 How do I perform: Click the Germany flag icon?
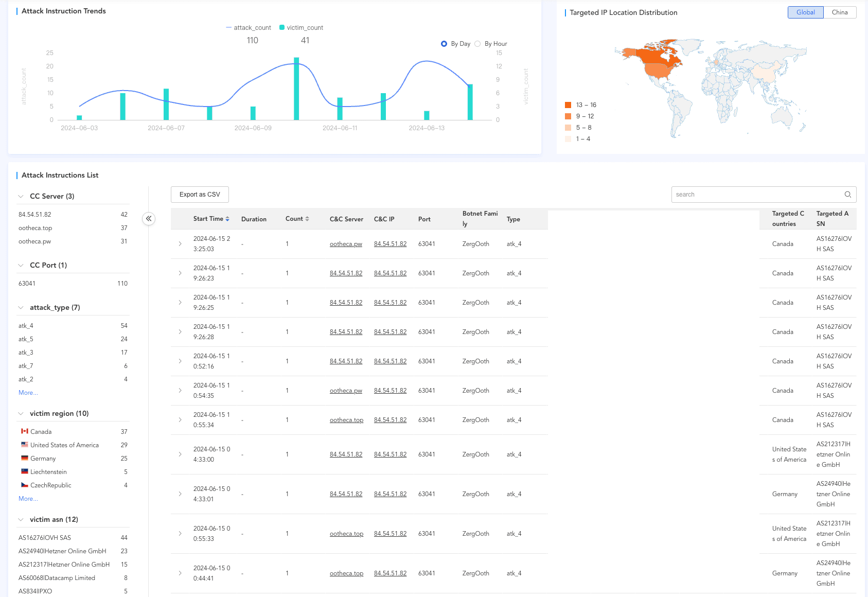25,458
